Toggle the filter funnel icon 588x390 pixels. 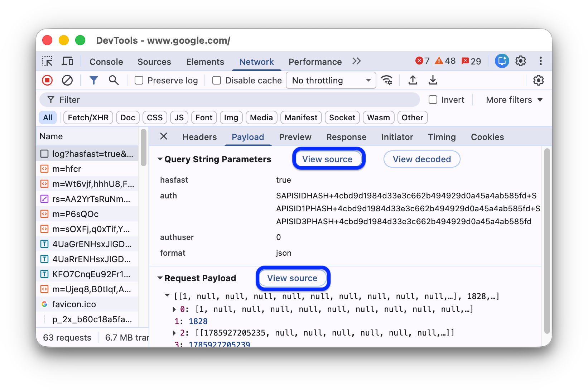pyautogui.click(x=93, y=80)
